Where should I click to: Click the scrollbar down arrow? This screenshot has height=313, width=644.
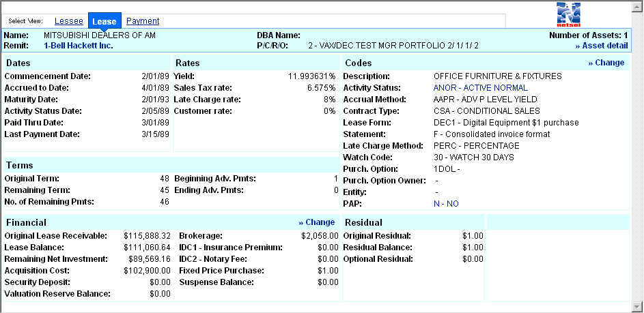[x=637, y=306]
